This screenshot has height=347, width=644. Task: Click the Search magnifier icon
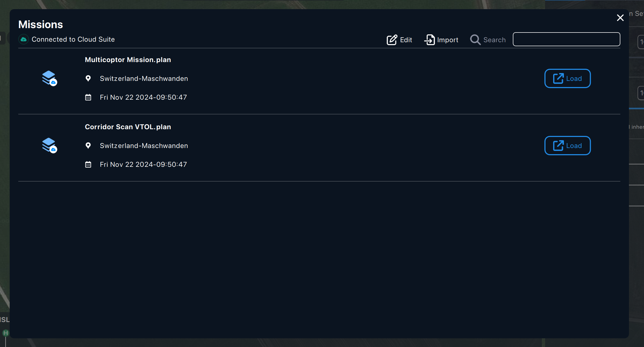475,40
